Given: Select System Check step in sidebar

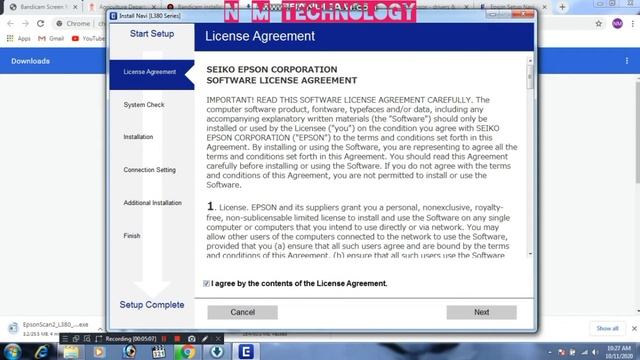Looking at the screenshot, I should click(144, 105).
